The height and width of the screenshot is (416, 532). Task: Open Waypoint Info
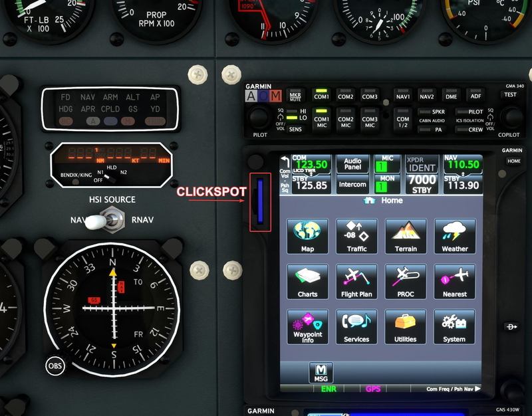click(307, 327)
